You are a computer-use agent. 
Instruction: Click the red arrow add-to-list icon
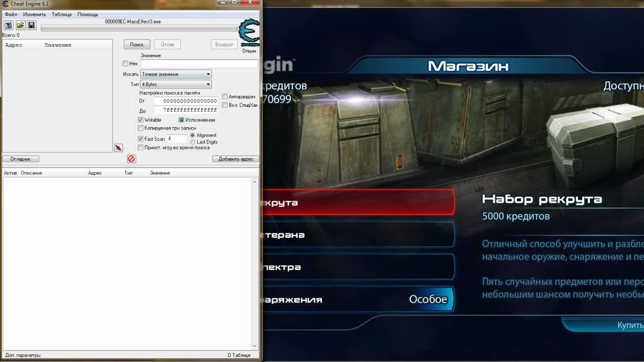pyautogui.click(x=118, y=148)
